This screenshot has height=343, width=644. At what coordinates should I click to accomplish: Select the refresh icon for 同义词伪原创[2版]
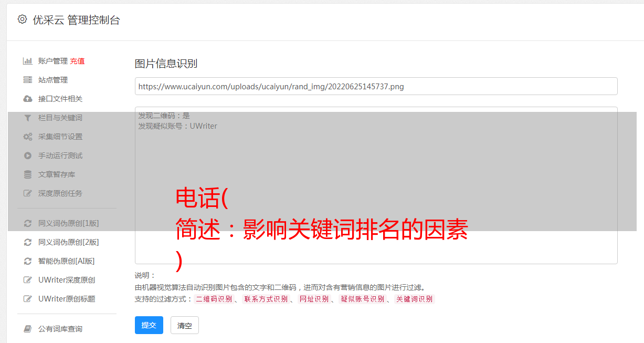coord(28,242)
